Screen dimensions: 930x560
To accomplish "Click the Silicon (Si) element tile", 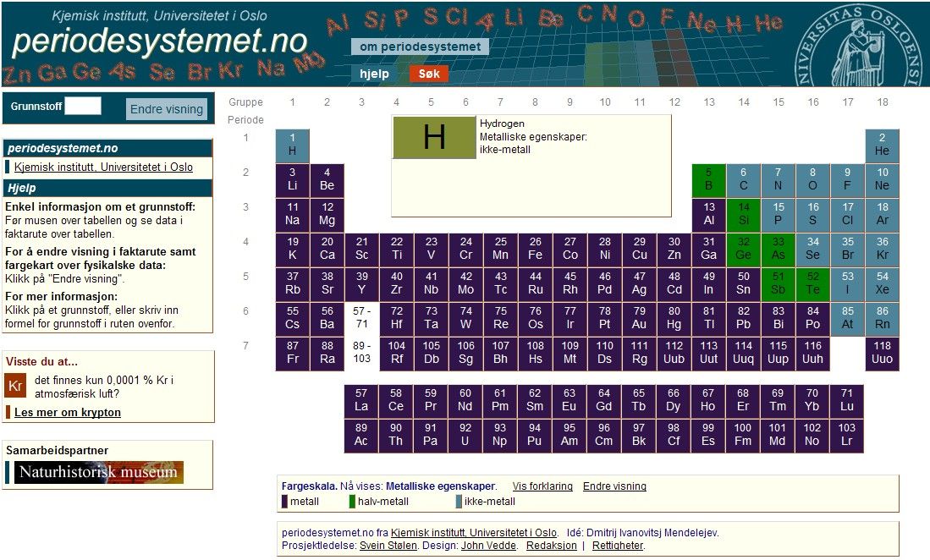I will click(x=743, y=214).
